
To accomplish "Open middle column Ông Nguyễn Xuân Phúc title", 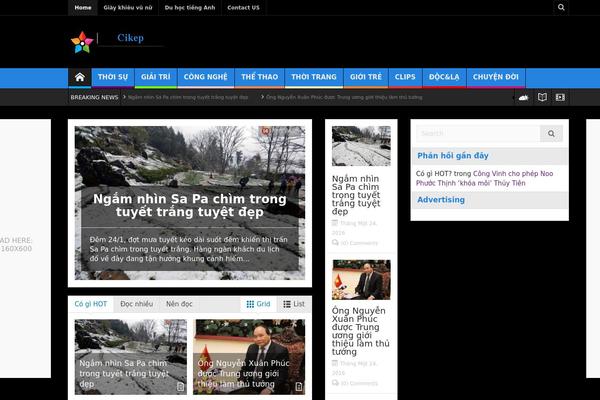I will tap(360, 331).
